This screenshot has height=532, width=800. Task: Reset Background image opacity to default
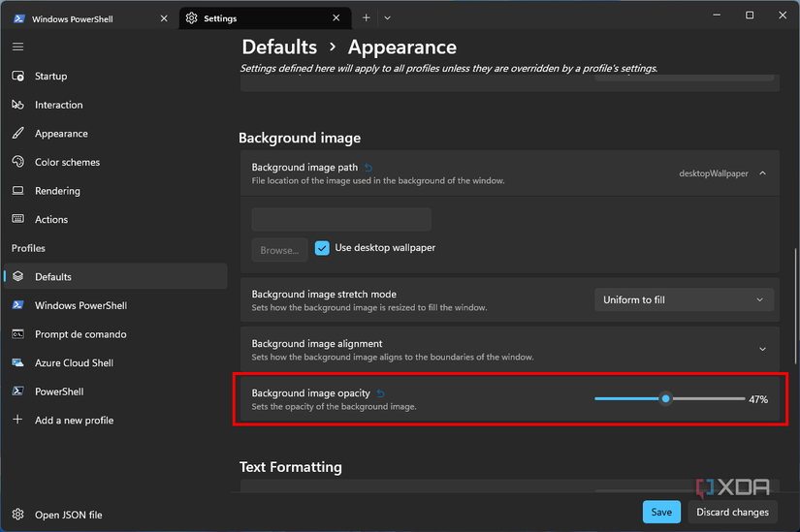[380, 393]
